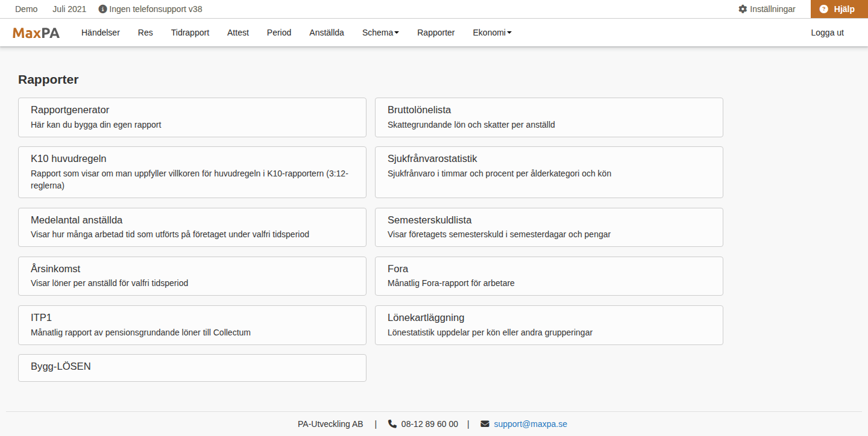Click the envelope icon in the footer

(485, 424)
